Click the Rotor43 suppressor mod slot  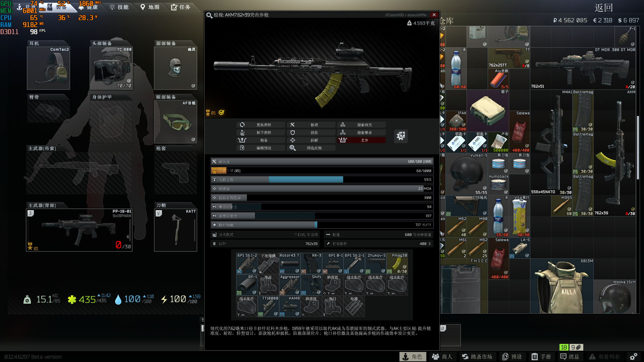click(290, 263)
